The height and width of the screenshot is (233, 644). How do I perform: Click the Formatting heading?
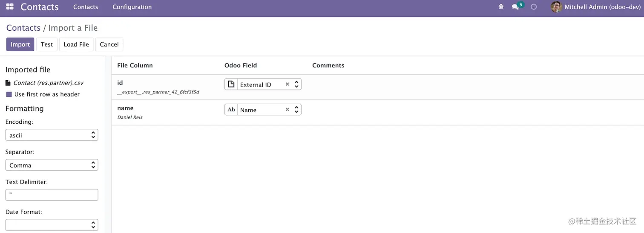[25, 108]
